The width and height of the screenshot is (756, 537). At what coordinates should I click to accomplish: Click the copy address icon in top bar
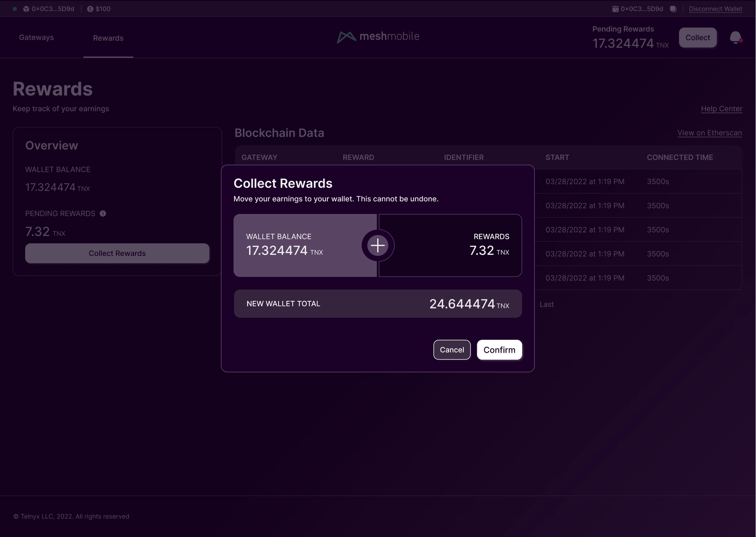(673, 9)
